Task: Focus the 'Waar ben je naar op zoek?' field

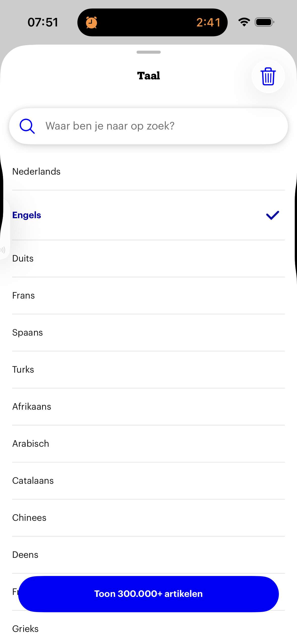Action: pos(151,126)
